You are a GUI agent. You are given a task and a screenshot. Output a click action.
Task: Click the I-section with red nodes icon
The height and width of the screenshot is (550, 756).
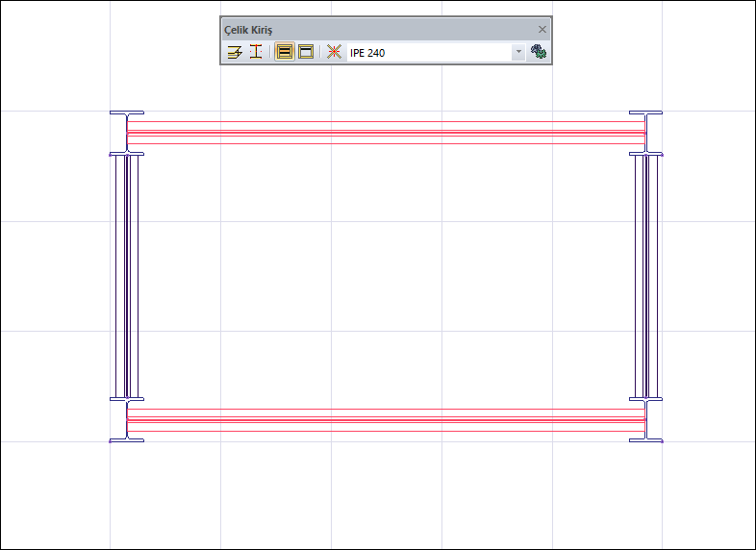pyautogui.click(x=256, y=52)
